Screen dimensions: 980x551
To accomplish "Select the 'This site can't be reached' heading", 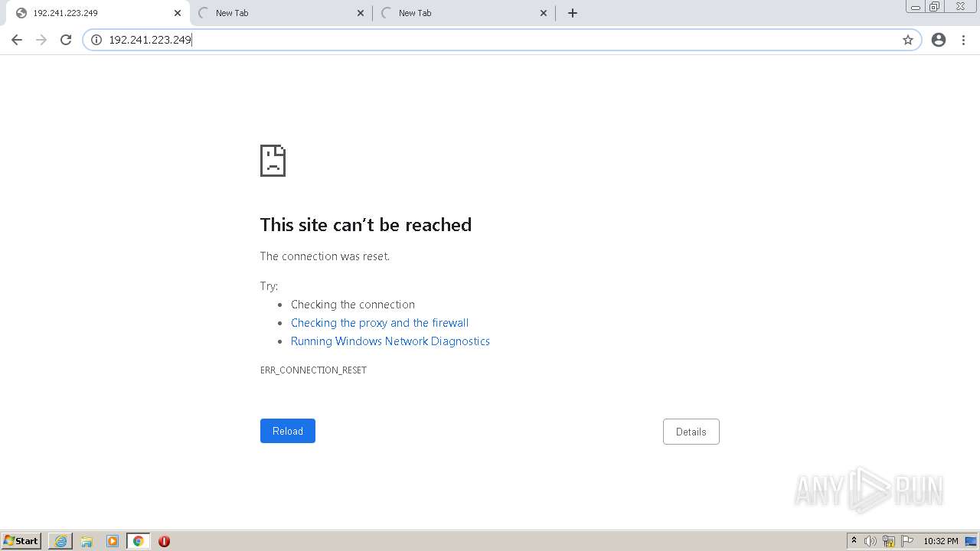I will (x=366, y=225).
